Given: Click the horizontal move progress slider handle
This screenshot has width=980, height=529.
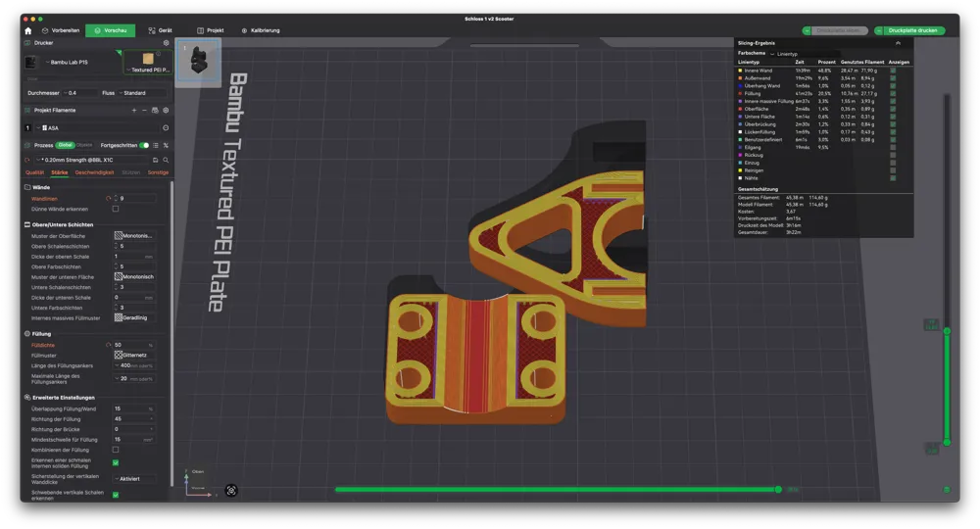Looking at the screenshot, I should point(778,490).
